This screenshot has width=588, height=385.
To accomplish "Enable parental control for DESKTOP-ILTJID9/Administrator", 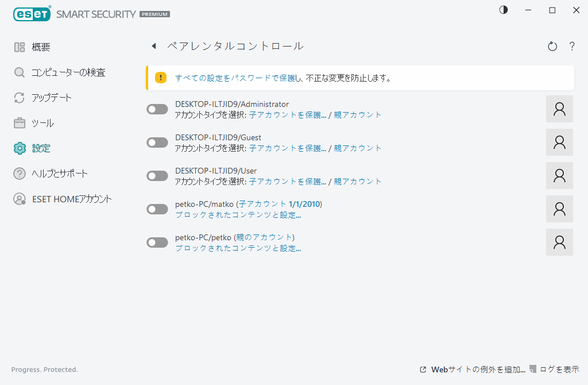I will tap(157, 109).
